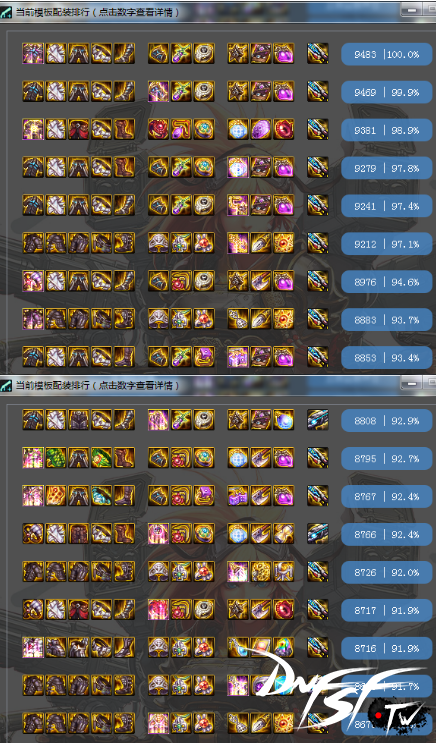Click the 8808 | 92.9% score button

387,420
